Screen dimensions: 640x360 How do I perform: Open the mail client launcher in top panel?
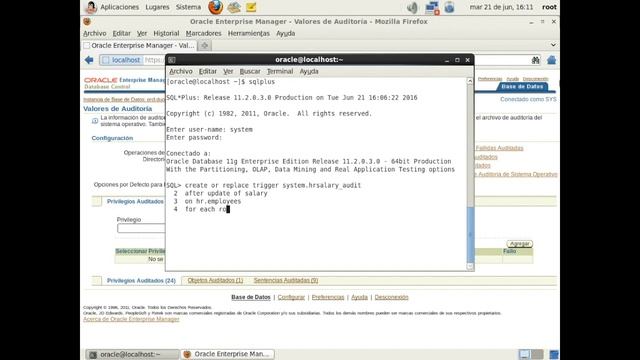[234, 7]
